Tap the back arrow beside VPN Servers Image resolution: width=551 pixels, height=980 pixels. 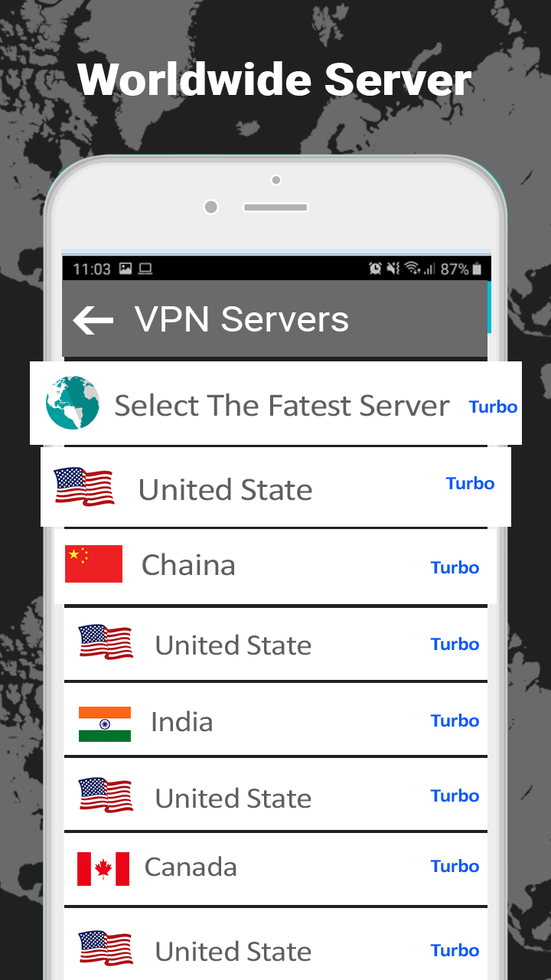[93, 320]
